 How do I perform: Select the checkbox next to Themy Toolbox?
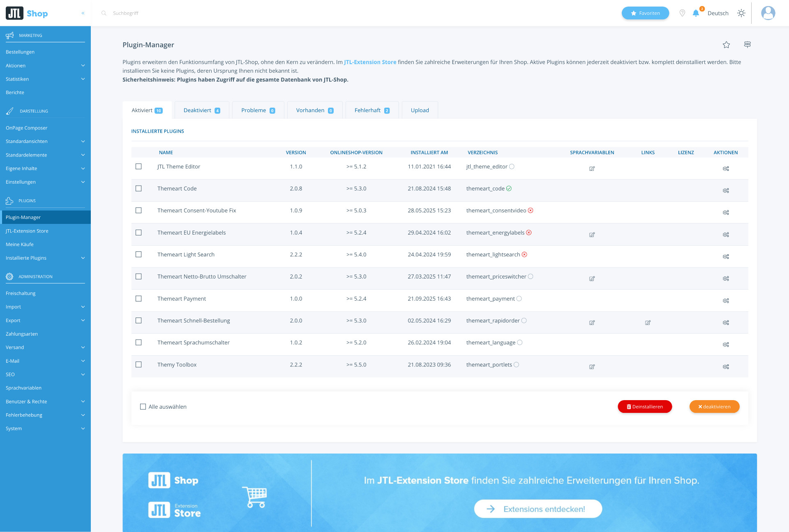click(x=138, y=364)
